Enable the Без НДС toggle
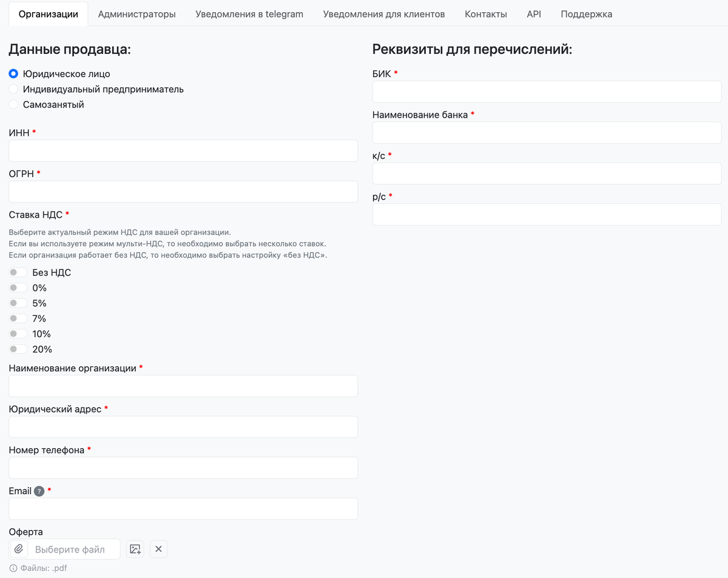The width and height of the screenshot is (728, 578). point(18,273)
